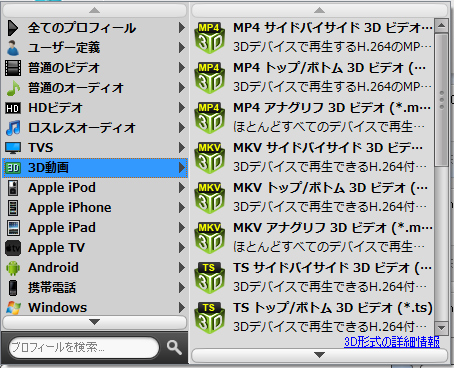The height and width of the screenshot is (368, 456).
Task: Select the 普通のビデオ category
Action: 95,68
